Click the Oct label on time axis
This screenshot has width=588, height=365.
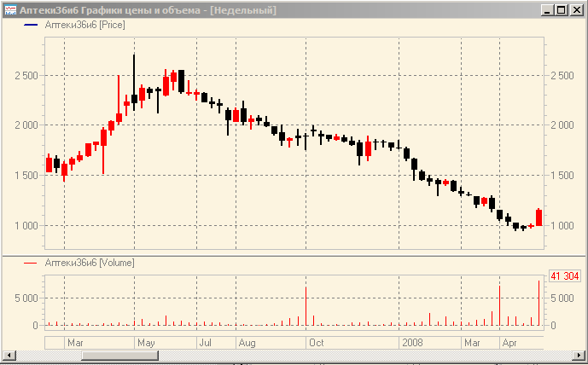pyautogui.click(x=316, y=343)
